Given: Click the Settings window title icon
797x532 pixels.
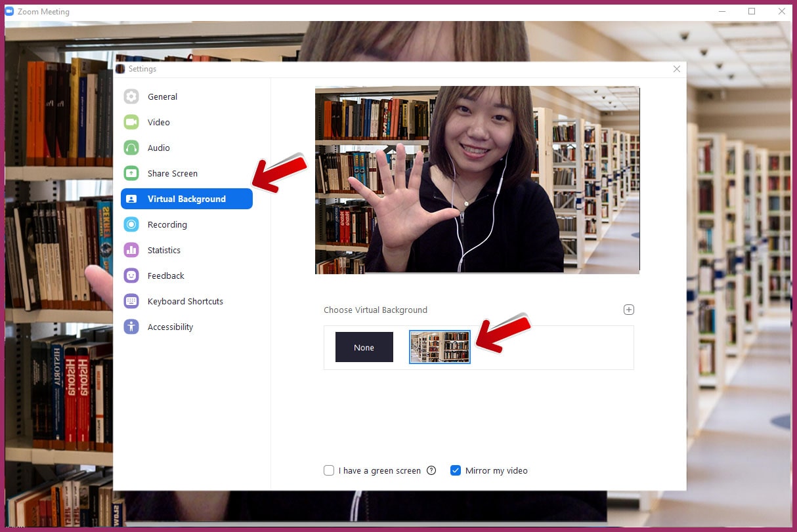Looking at the screenshot, I should pos(120,69).
